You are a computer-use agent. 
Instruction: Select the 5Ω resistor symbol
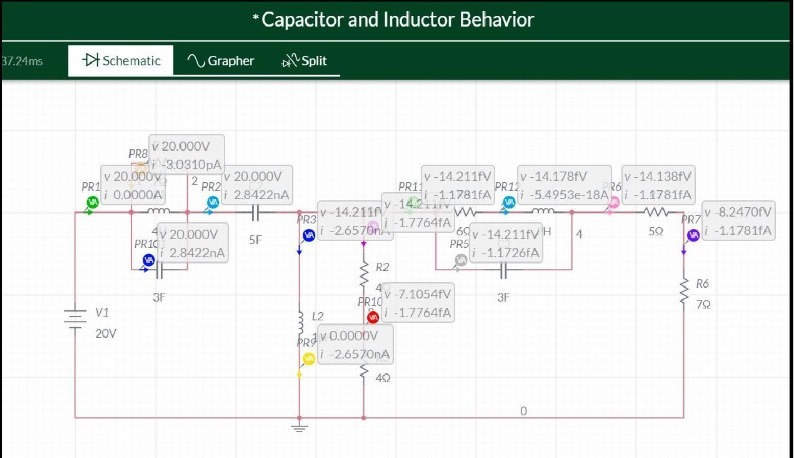coord(656,212)
